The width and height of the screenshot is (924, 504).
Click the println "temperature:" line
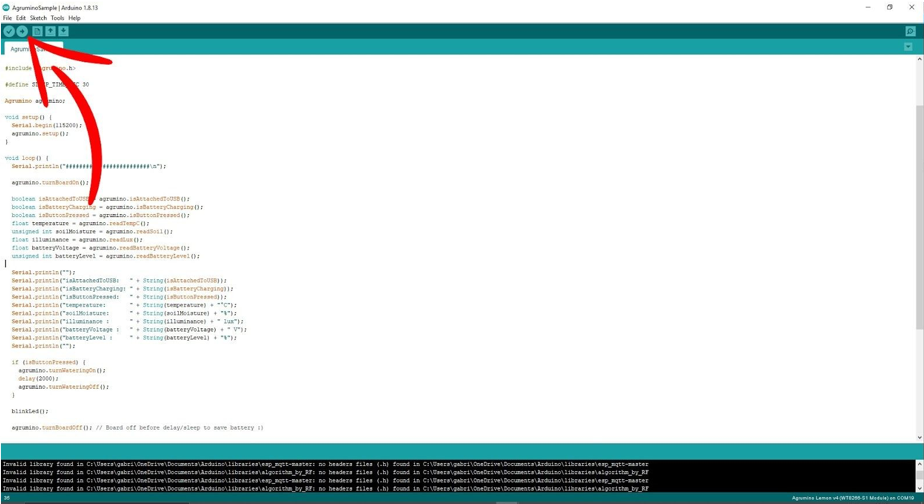(x=124, y=305)
